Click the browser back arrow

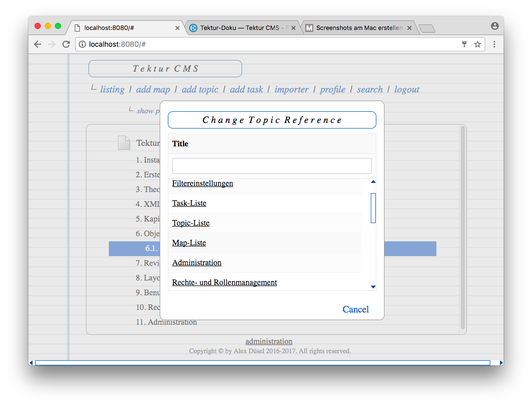pyautogui.click(x=38, y=44)
